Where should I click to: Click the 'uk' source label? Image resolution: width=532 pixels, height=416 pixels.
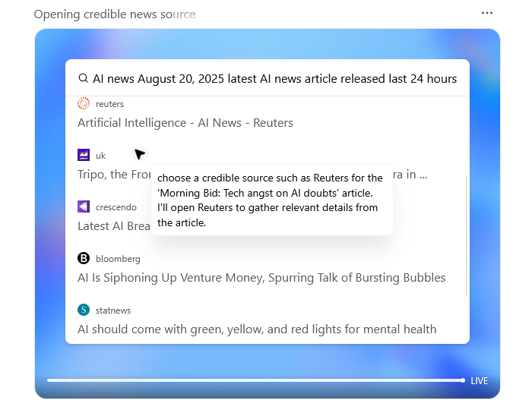tap(101, 156)
